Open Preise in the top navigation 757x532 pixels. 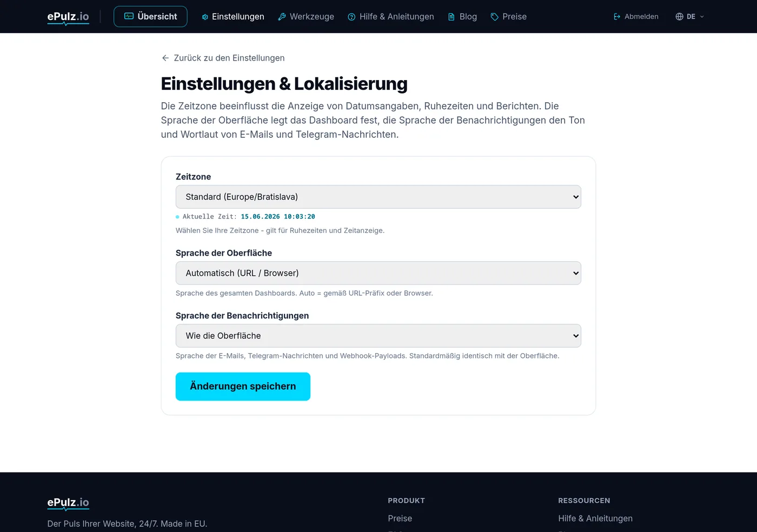(x=508, y=17)
